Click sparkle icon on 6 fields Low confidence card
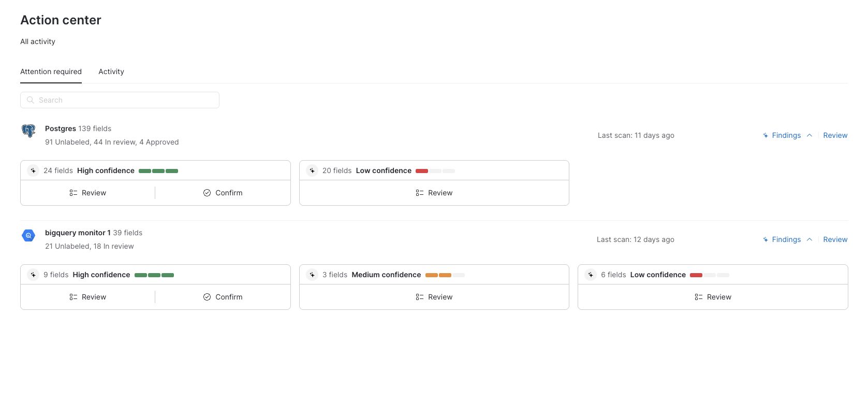This screenshot has width=868, height=413. click(591, 275)
